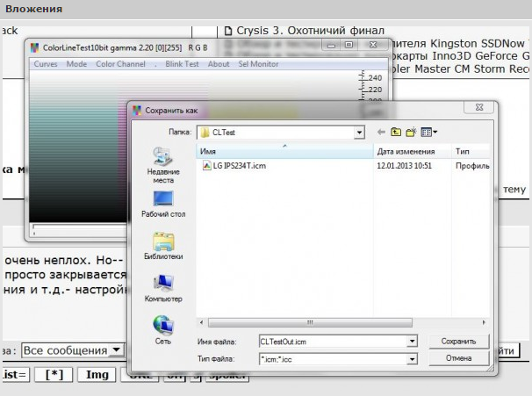
Task: Create new folder icon in Save dialog
Action: [411, 132]
